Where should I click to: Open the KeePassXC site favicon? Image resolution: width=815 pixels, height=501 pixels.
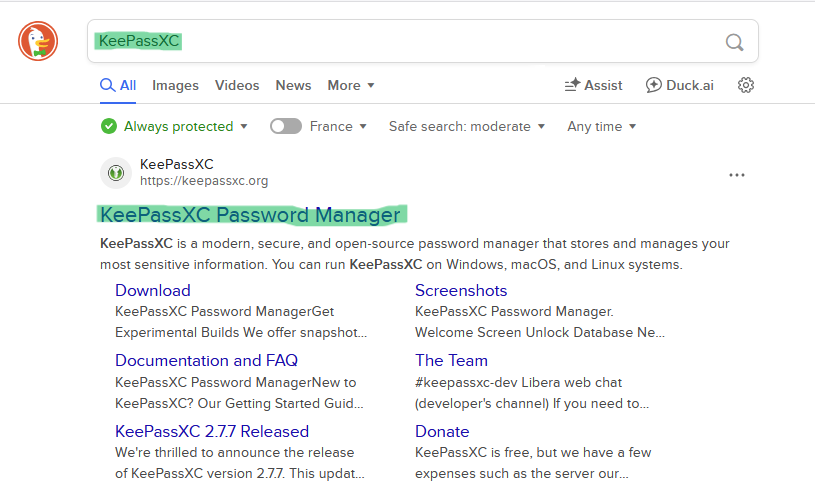(115, 173)
